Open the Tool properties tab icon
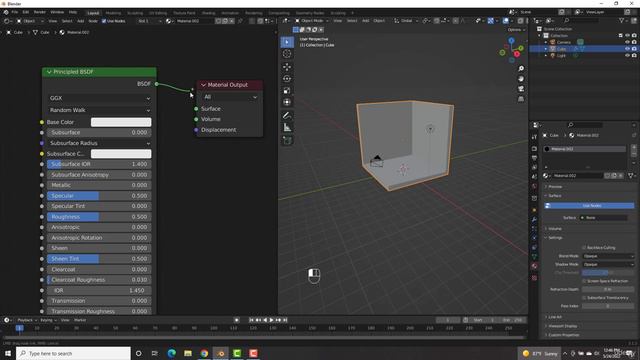Viewport: 640px width, 360px height. pyautogui.click(x=534, y=137)
